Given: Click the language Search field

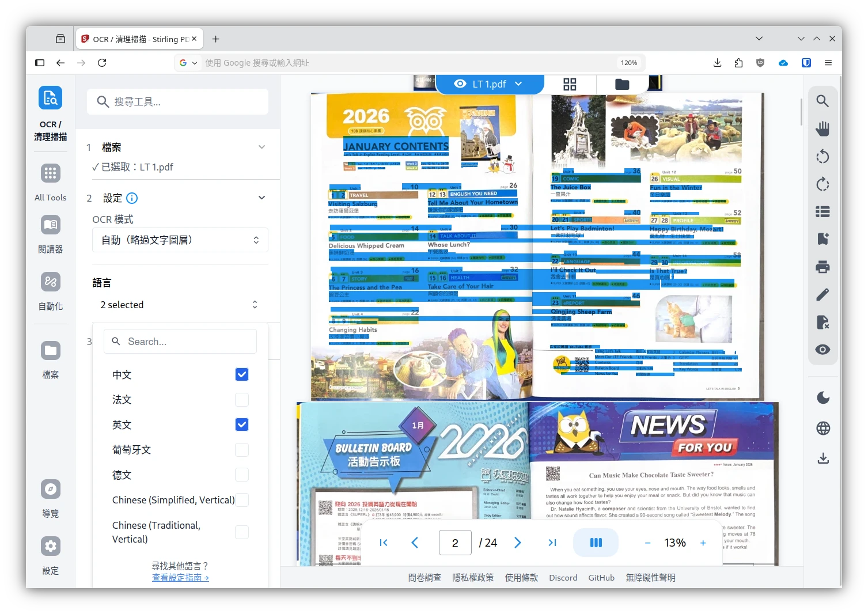Looking at the screenshot, I should tap(180, 342).
